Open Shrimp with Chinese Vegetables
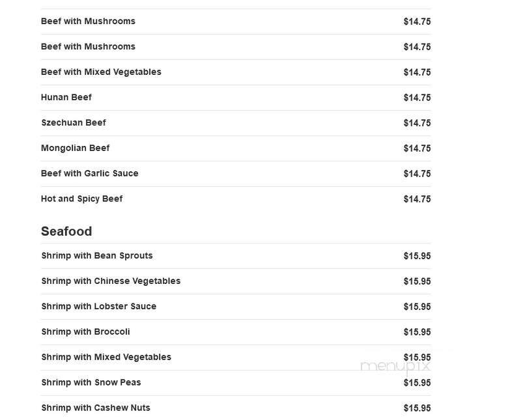The height and width of the screenshot is (420, 512). 111,281
